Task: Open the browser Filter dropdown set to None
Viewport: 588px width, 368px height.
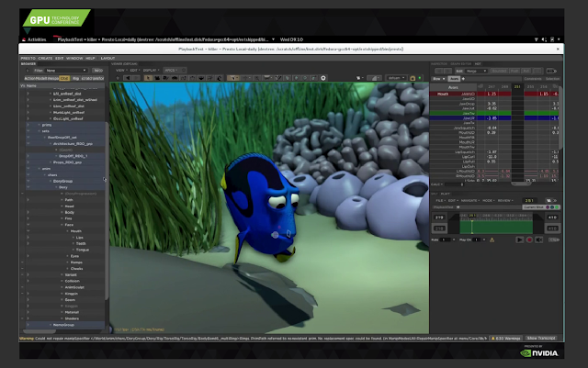Action: [66, 71]
